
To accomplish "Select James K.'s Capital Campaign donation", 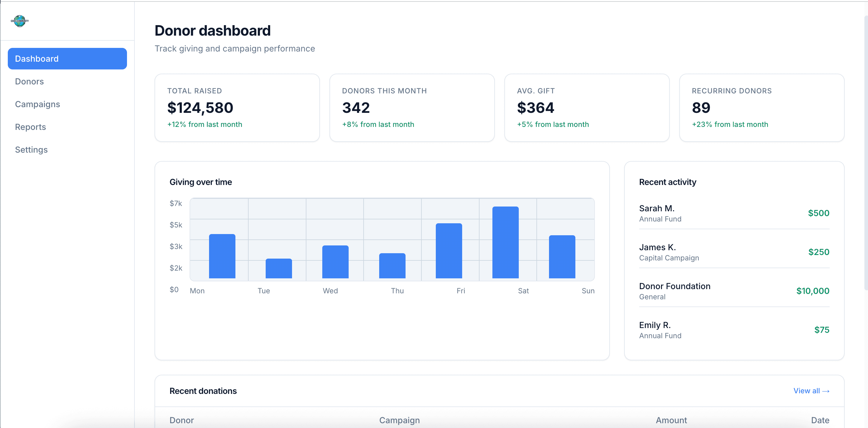I will [734, 252].
